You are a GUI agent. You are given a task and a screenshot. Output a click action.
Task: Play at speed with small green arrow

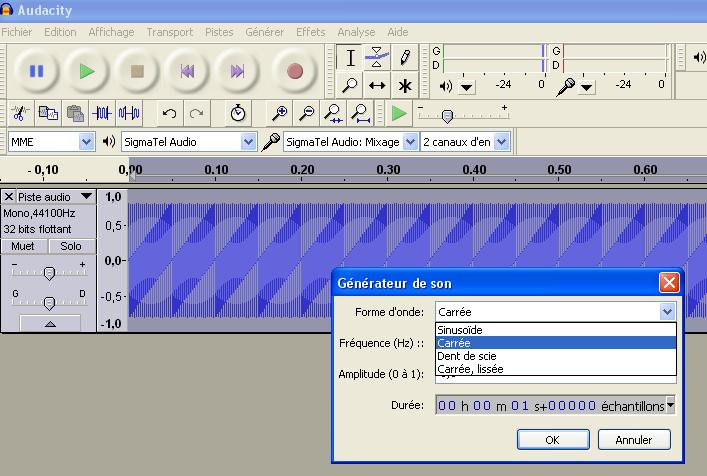(x=399, y=113)
